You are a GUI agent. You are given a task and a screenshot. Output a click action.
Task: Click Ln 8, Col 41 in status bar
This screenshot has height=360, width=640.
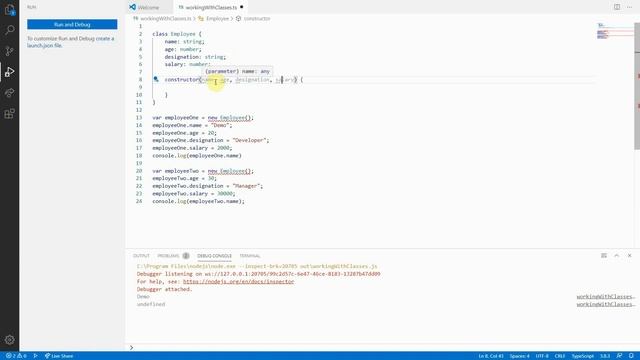pos(491,356)
